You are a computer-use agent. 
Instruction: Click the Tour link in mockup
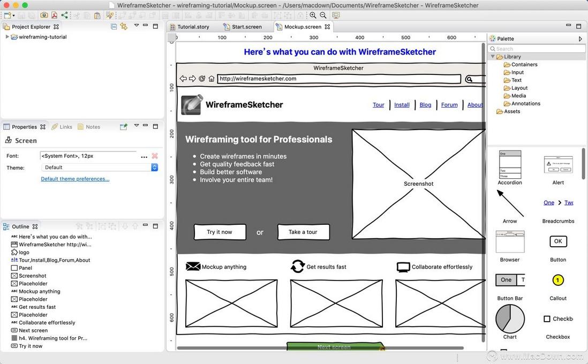pyautogui.click(x=379, y=105)
